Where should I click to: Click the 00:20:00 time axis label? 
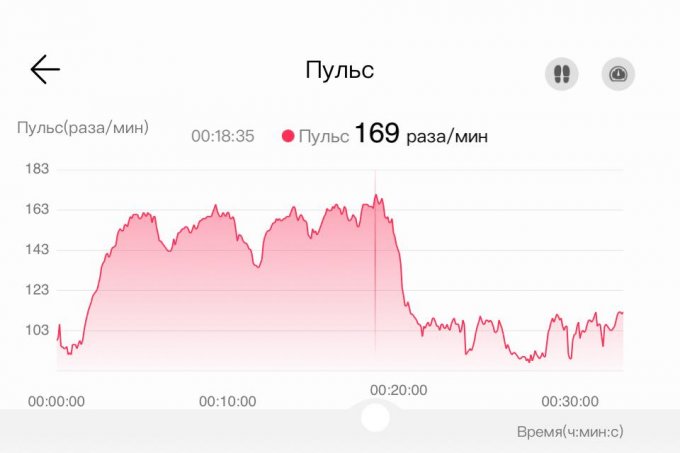click(399, 390)
